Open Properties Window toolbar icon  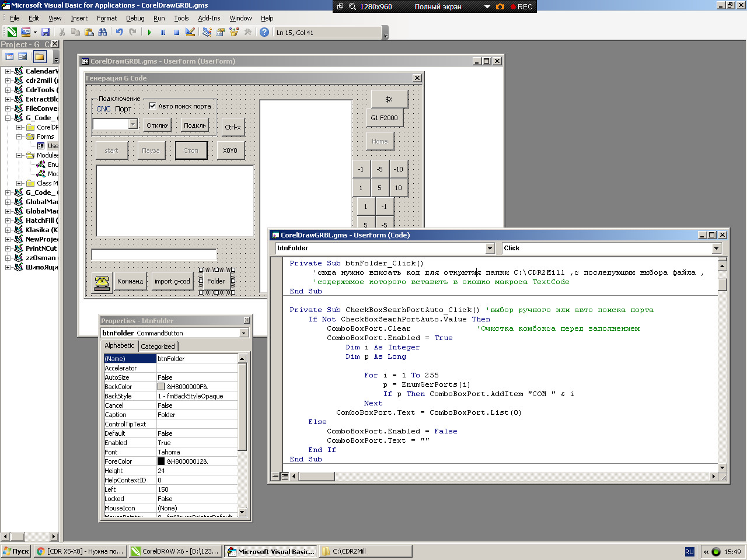point(221,33)
